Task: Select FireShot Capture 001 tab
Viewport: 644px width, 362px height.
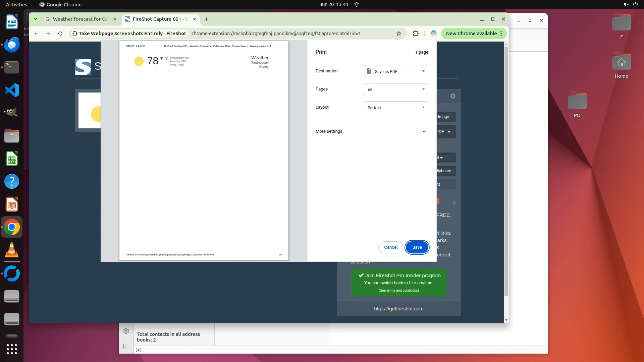Action: 158,19
